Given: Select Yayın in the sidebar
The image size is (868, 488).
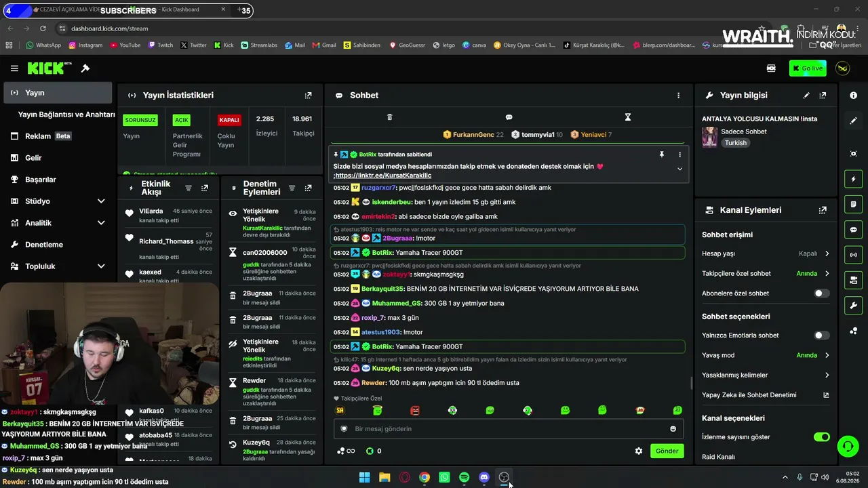Looking at the screenshot, I should (58, 93).
